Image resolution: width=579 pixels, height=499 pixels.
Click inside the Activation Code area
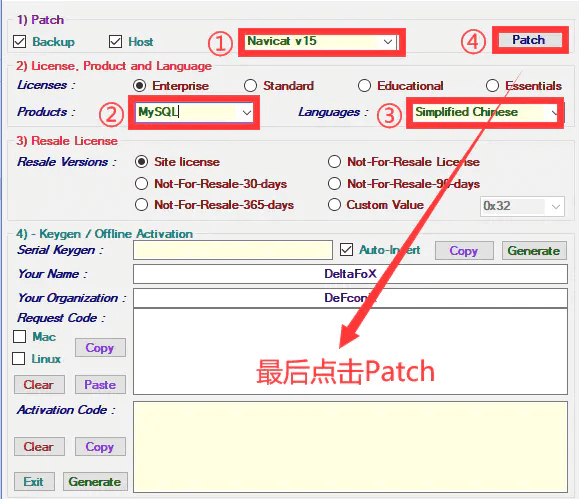pos(350,447)
